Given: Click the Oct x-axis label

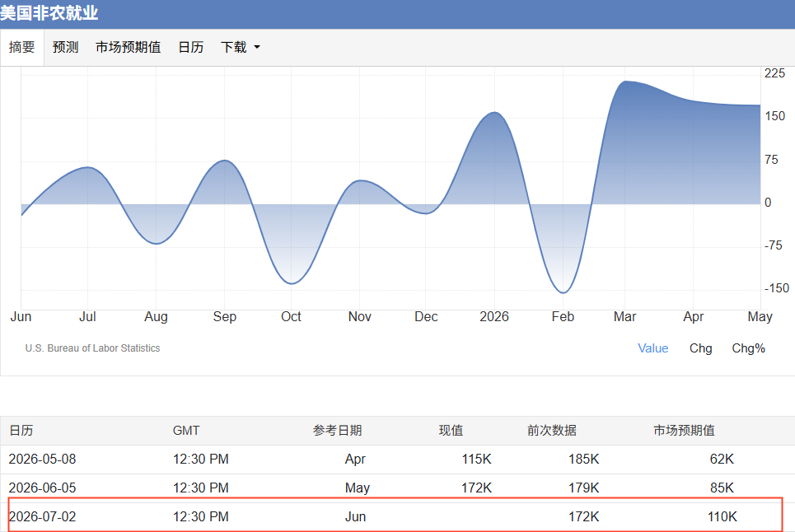Looking at the screenshot, I should pyautogui.click(x=291, y=317).
